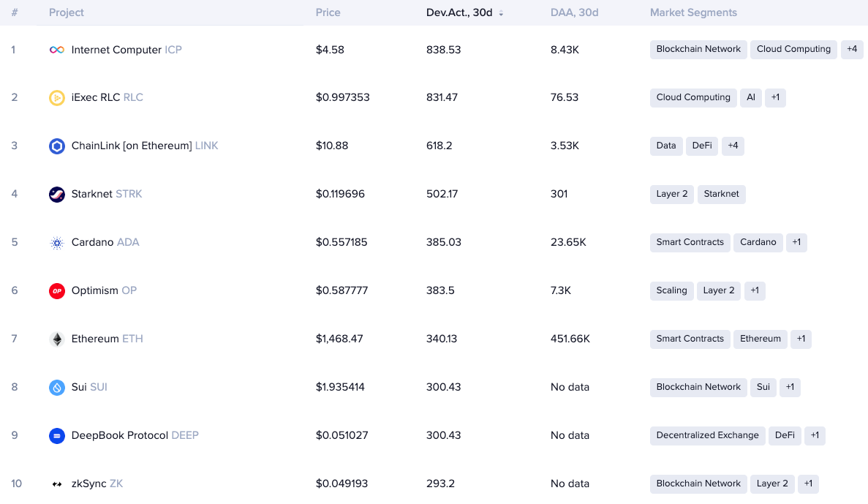
Task: Click the ChainLink hexagon logo icon
Action: point(57,146)
